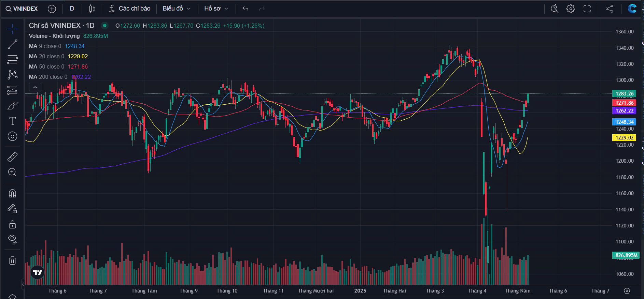The width and height of the screenshot is (644, 299).
Task: Click Tháng Năm on time axis
Action: pos(518,291)
